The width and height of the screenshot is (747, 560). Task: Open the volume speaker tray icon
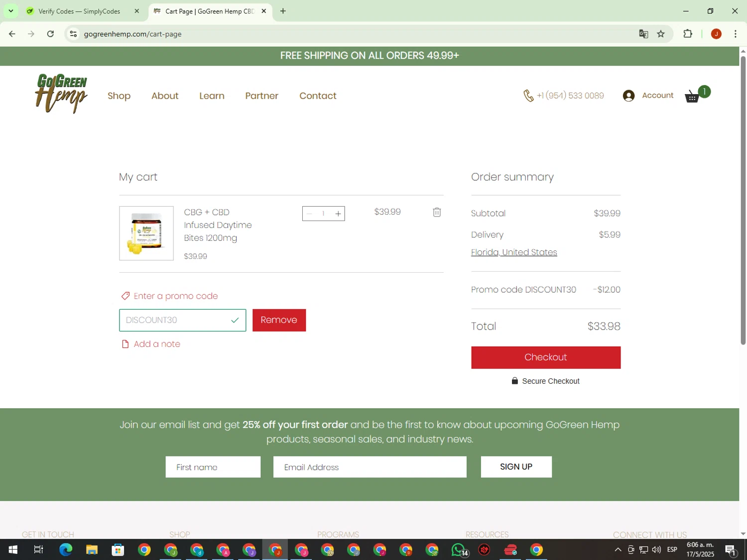click(656, 550)
